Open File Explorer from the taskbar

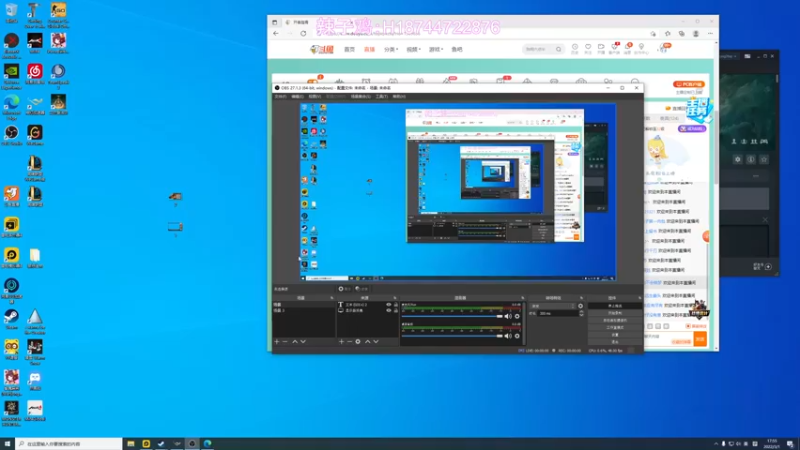(x=131, y=444)
